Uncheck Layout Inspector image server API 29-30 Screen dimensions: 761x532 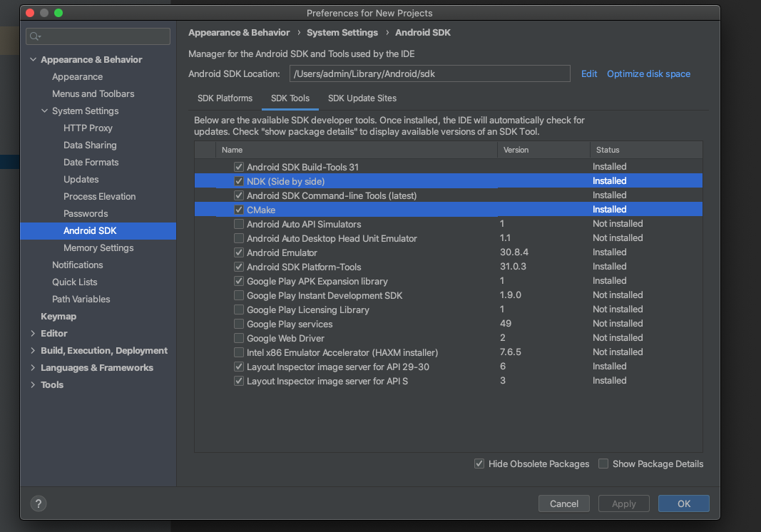(x=239, y=367)
